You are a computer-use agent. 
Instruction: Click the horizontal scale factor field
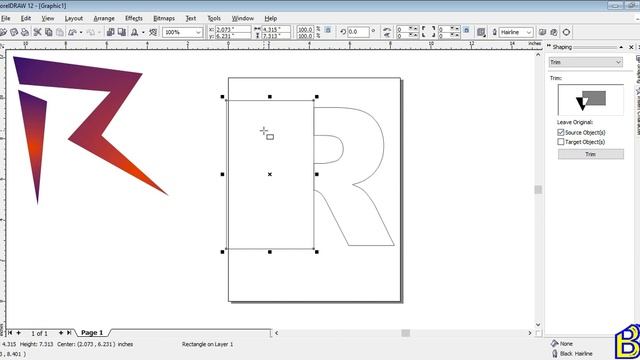point(305,29)
